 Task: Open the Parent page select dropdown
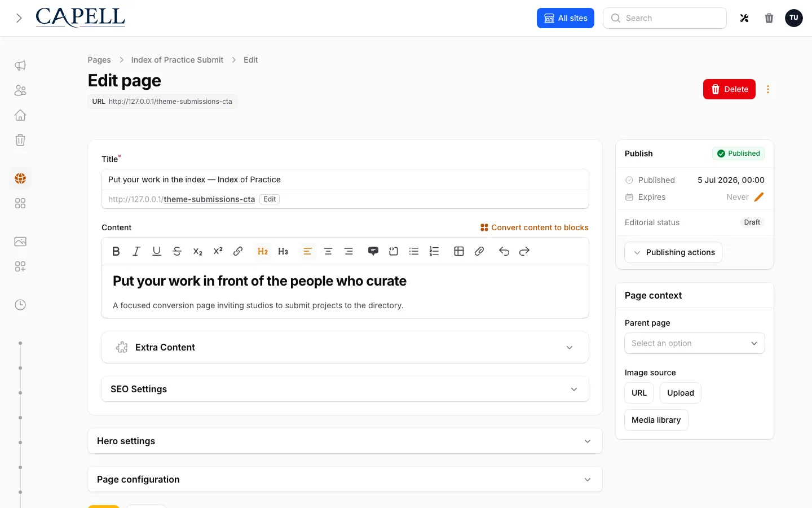tap(695, 343)
